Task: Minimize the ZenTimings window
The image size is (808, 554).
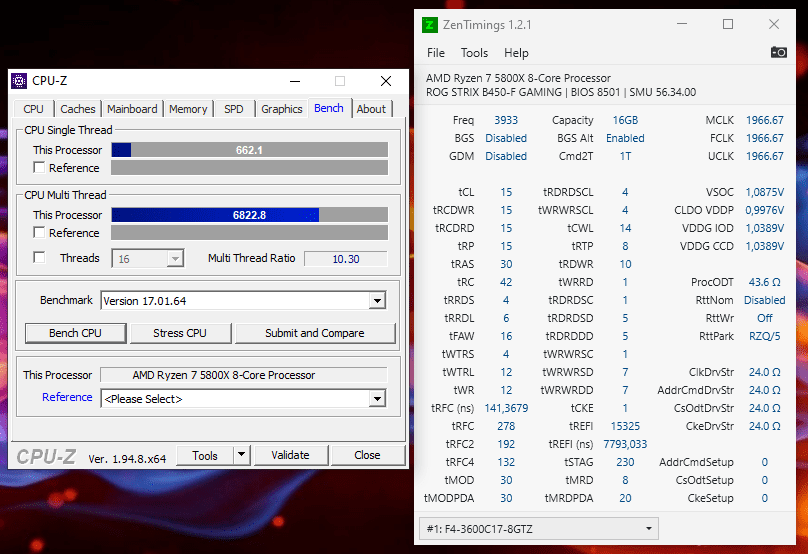Action: click(682, 24)
